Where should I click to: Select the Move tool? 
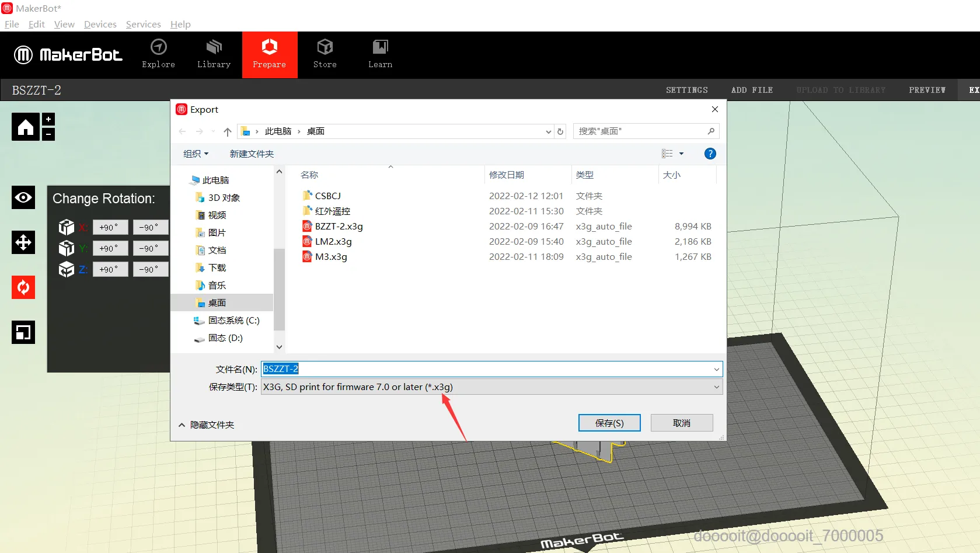coord(23,242)
